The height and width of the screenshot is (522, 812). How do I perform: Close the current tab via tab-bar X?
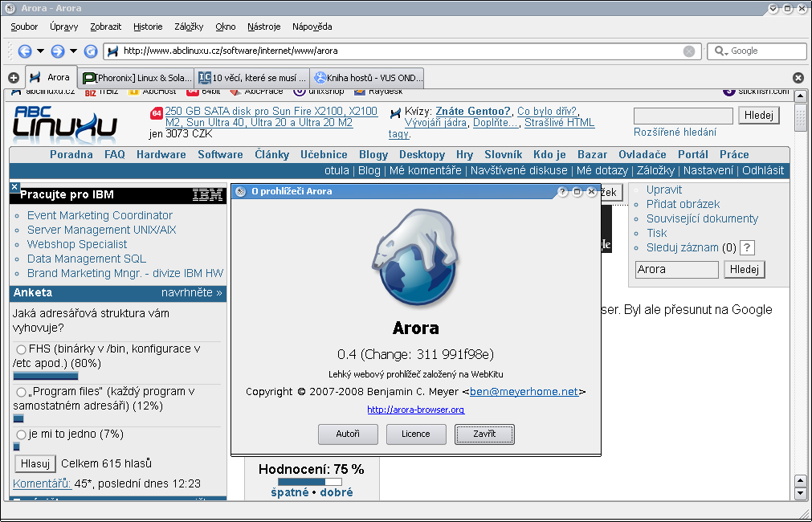tap(798, 78)
